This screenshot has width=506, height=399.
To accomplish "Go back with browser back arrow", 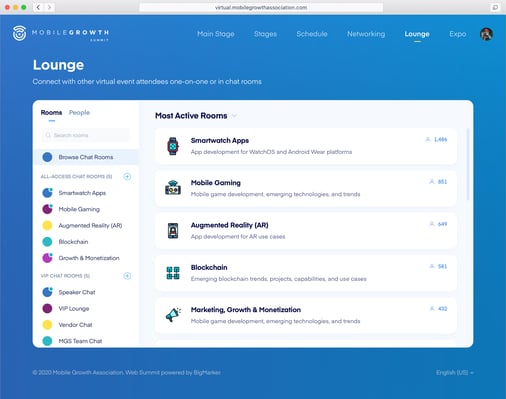I will 38,7.
